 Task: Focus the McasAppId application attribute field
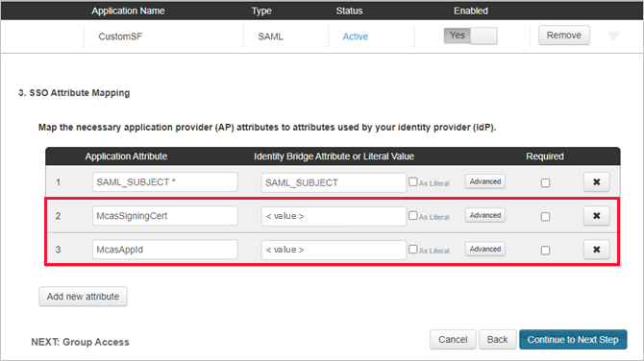(165, 249)
